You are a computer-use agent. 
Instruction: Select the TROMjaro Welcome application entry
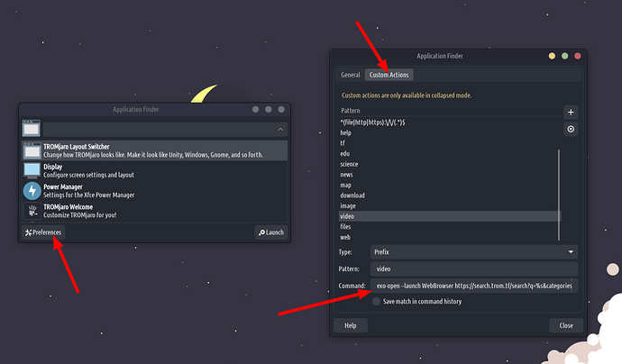point(155,211)
